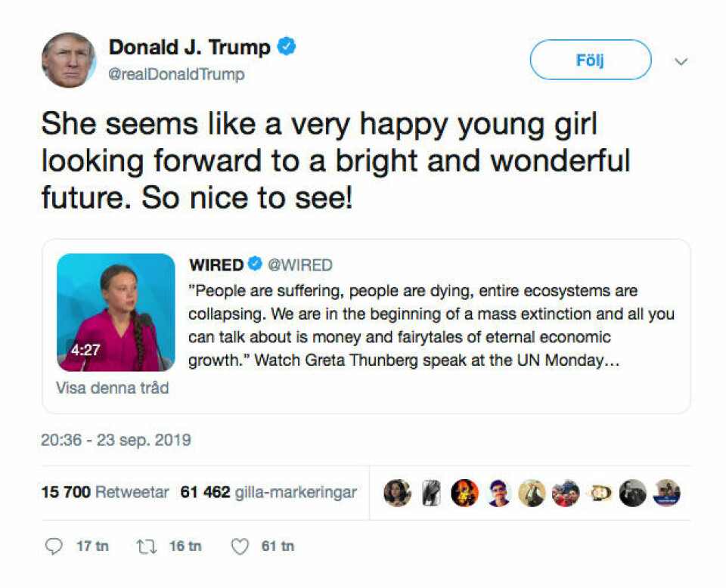Play the 4:27 video thumbnail

coord(116,312)
